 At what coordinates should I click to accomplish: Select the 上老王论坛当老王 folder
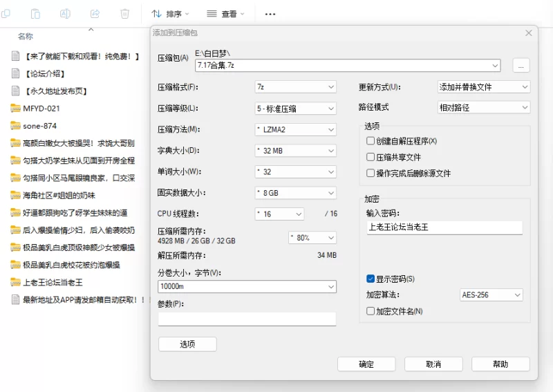tap(53, 282)
